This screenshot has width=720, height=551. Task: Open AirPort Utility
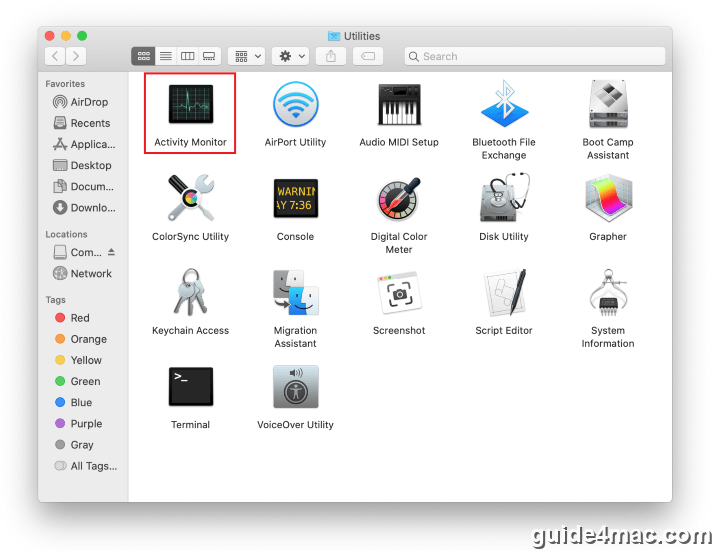tap(295, 104)
